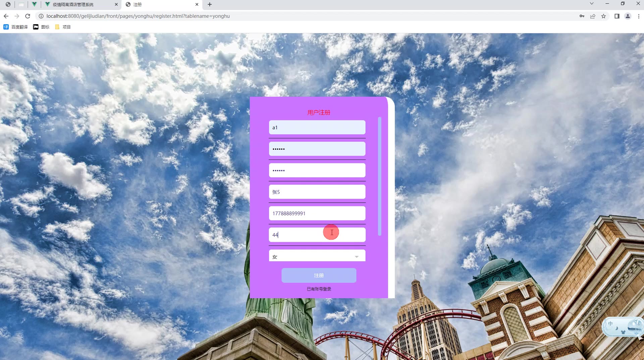
Task: Reload the current page
Action: [x=28, y=16]
